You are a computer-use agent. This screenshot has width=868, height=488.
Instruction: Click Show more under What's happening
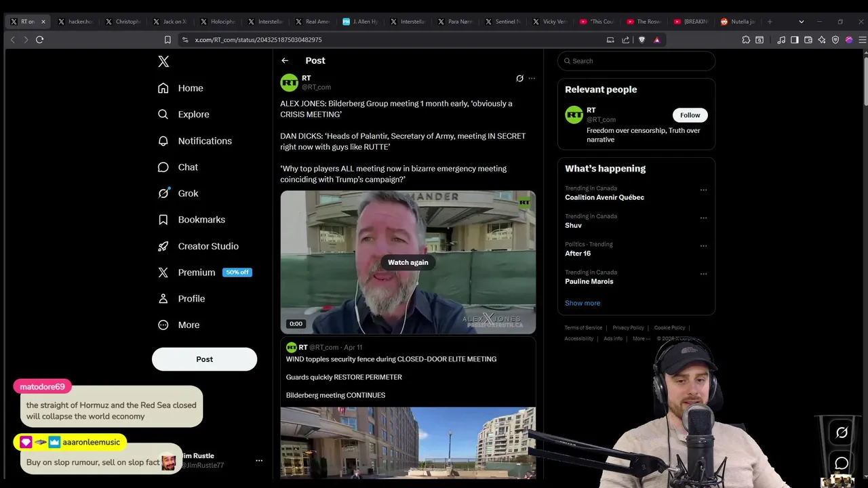pos(583,303)
